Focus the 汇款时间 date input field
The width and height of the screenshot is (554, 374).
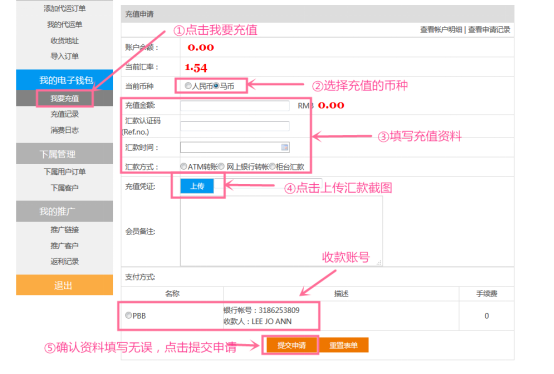pos(235,147)
